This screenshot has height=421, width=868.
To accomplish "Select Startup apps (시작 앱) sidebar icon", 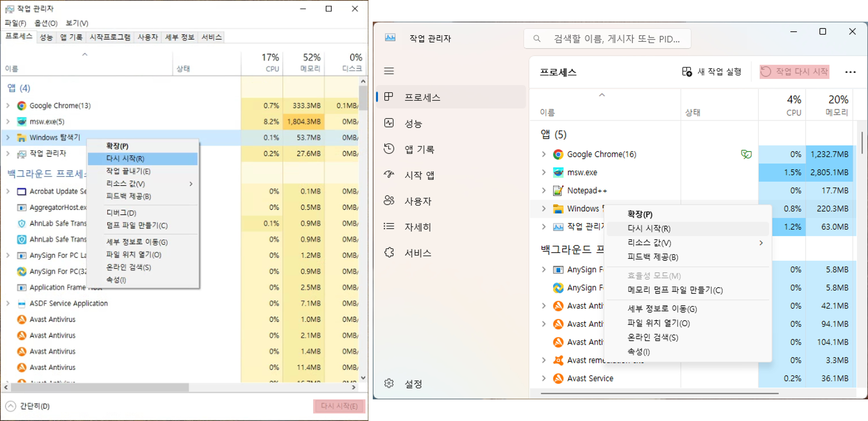I will (x=389, y=175).
